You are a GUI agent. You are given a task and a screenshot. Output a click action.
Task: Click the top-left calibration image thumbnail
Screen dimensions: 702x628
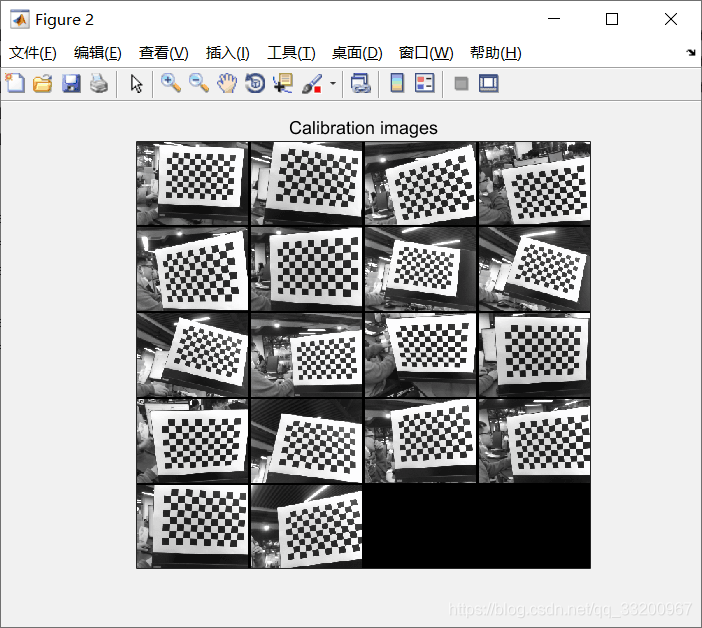click(193, 183)
